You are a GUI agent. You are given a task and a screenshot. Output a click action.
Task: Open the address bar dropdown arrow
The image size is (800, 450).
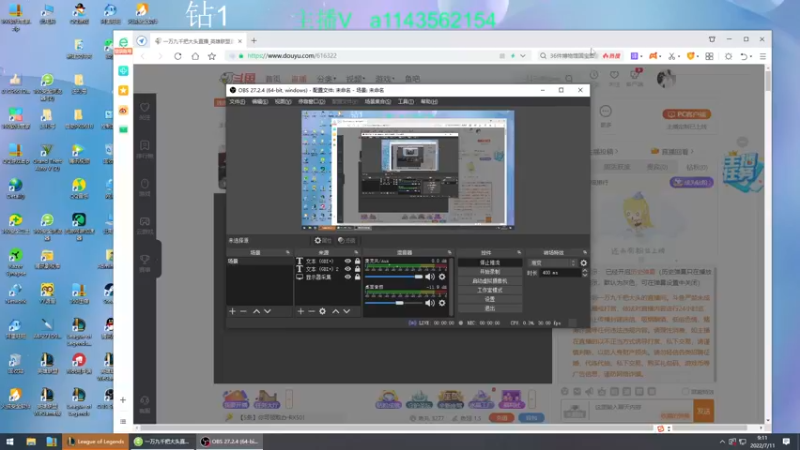(522, 56)
